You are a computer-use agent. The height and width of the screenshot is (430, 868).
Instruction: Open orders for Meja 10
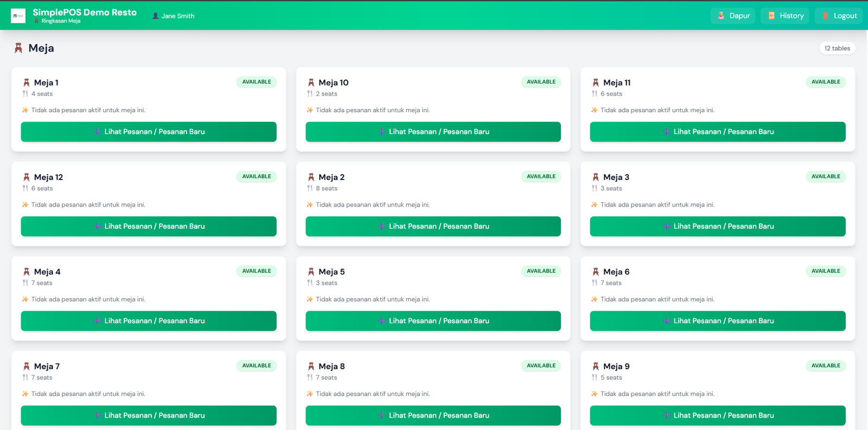[433, 132]
